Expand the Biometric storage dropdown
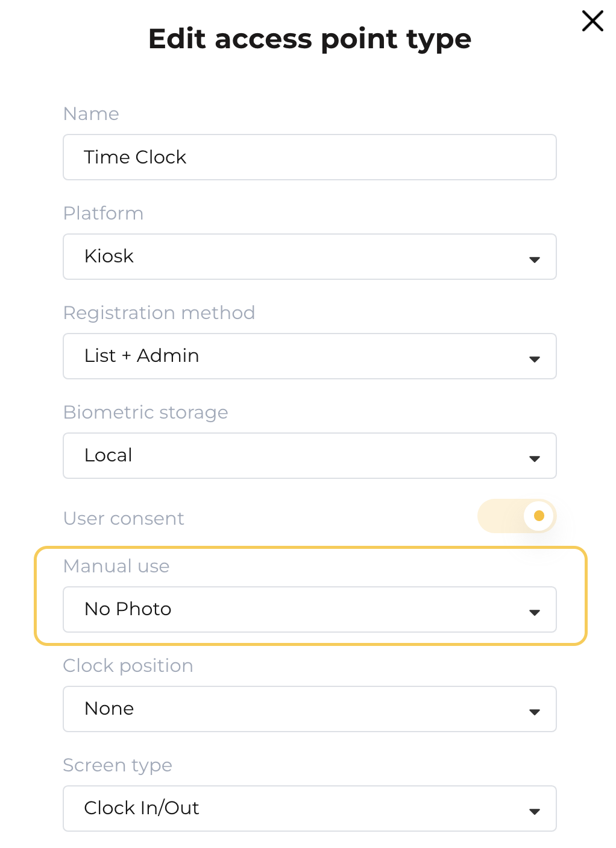This screenshot has width=616, height=848. click(x=309, y=455)
